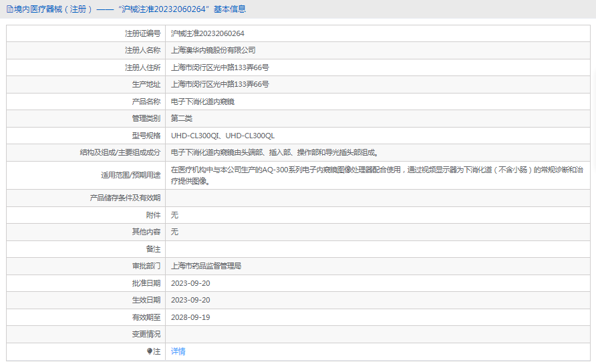Click the 其他内容 label

[146, 232]
